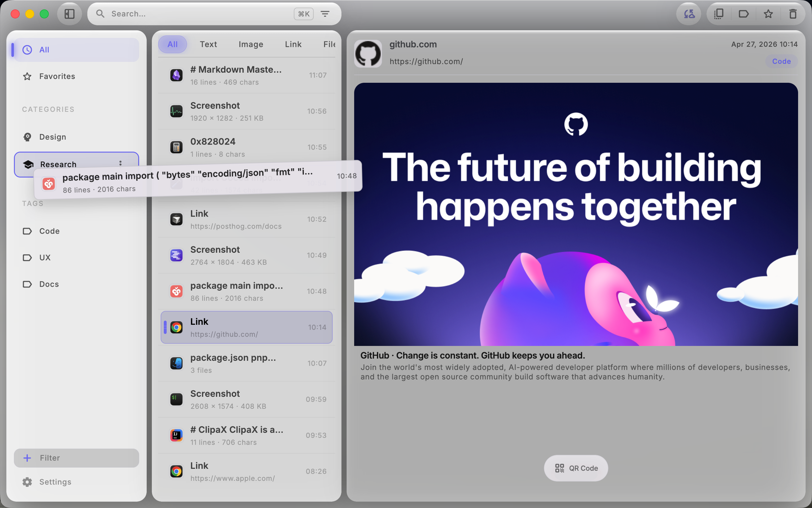812x508 pixels.
Task: Open the Research category options menu
Action: click(120, 163)
